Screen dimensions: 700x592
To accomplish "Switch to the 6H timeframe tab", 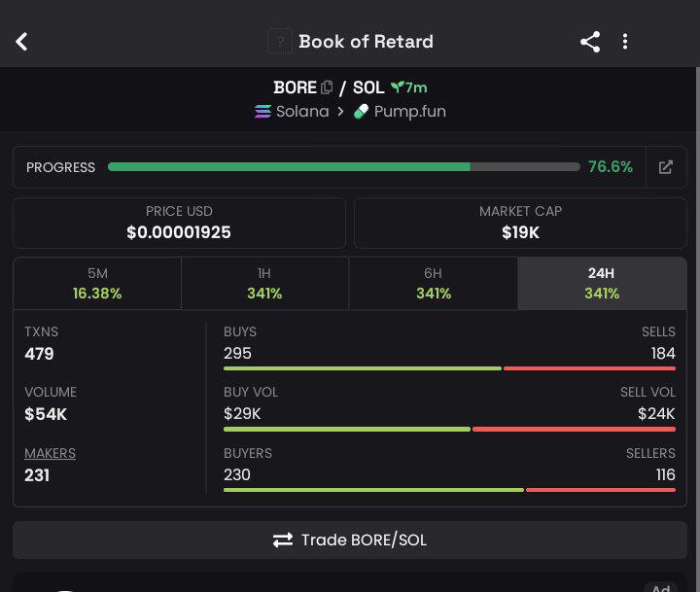I will pos(433,283).
